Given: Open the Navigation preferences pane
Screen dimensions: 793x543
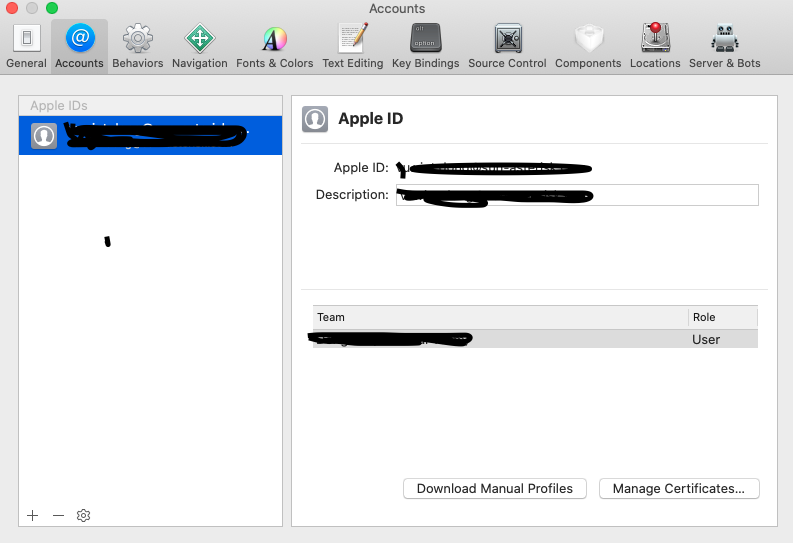Looking at the screenshot, I should pyautogui.click(x=200, y=46).
